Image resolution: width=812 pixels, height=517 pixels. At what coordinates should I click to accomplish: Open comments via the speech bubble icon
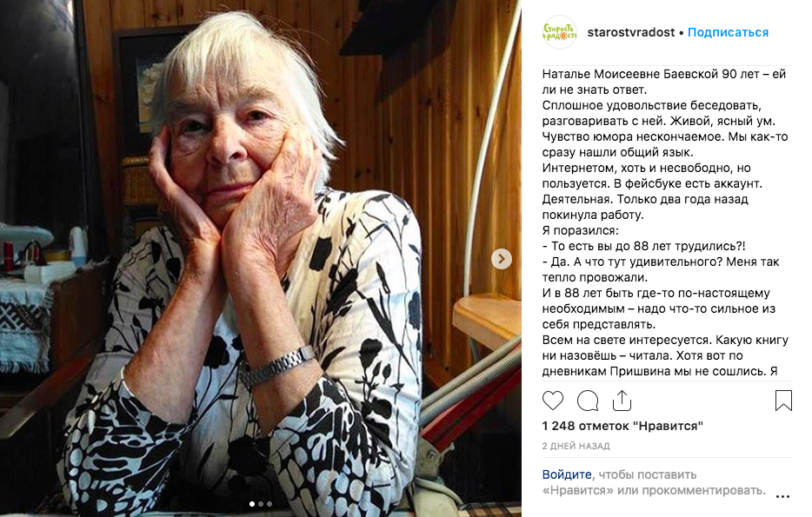tap(588, 401)
